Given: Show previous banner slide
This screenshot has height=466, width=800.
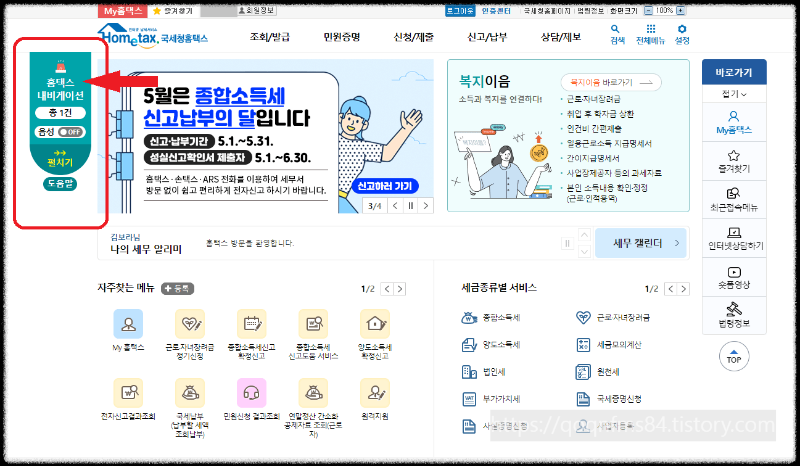Looking at the screenshot, I should [x=395, y=206].
